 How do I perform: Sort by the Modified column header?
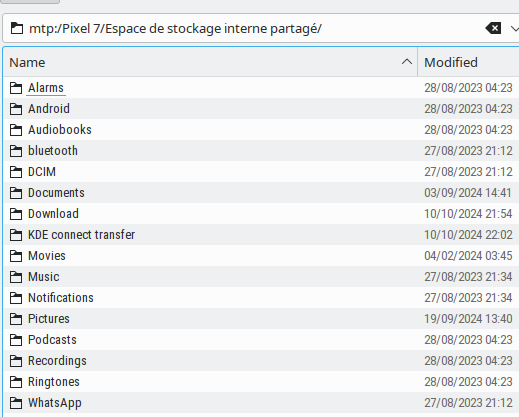[x=468, y=62]
